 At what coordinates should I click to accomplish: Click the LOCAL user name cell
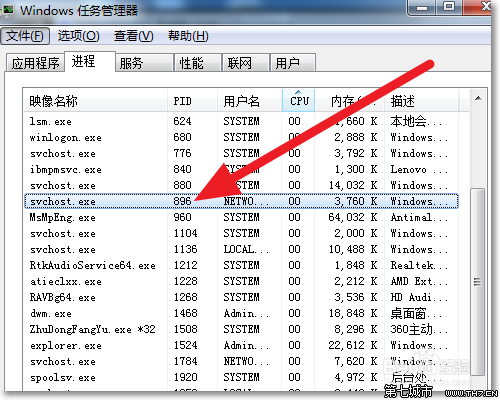(246, 249)
